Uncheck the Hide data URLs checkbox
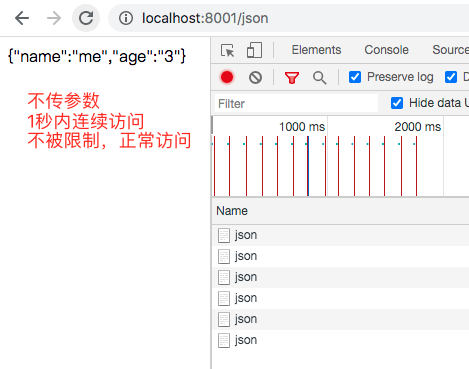The height and width of the screenshot is (369, 469). [397, 103]
